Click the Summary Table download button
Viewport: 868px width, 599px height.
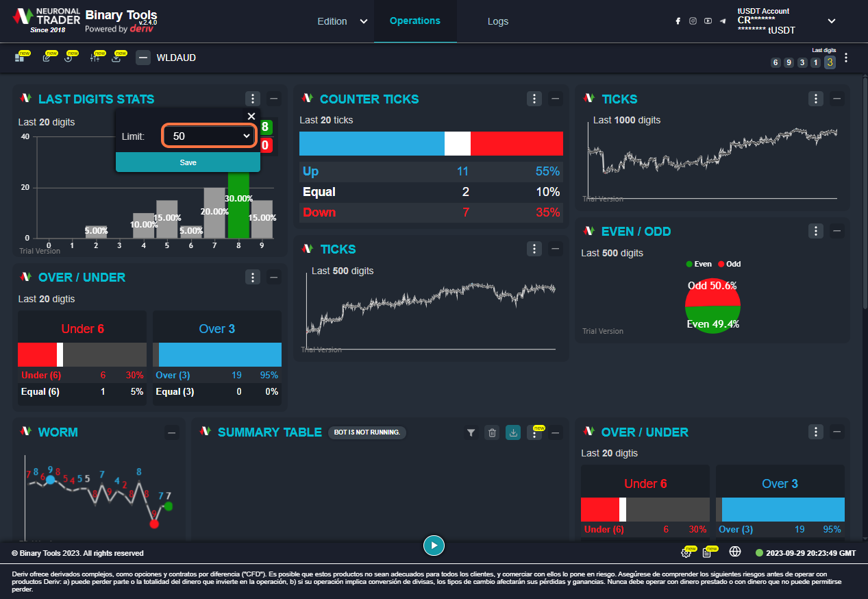pyautogui.click(x=513, y=432)
